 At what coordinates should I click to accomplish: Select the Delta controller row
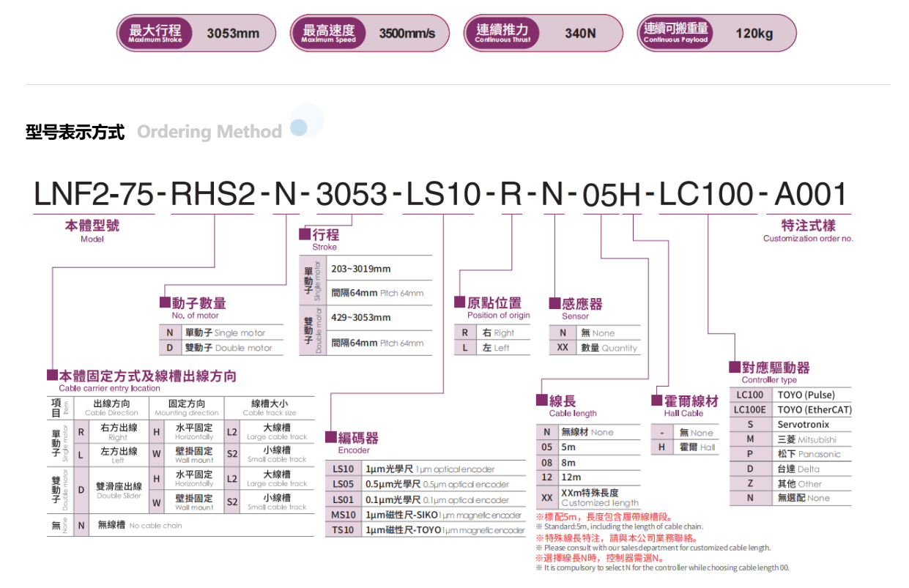click(x=791, y=469)
